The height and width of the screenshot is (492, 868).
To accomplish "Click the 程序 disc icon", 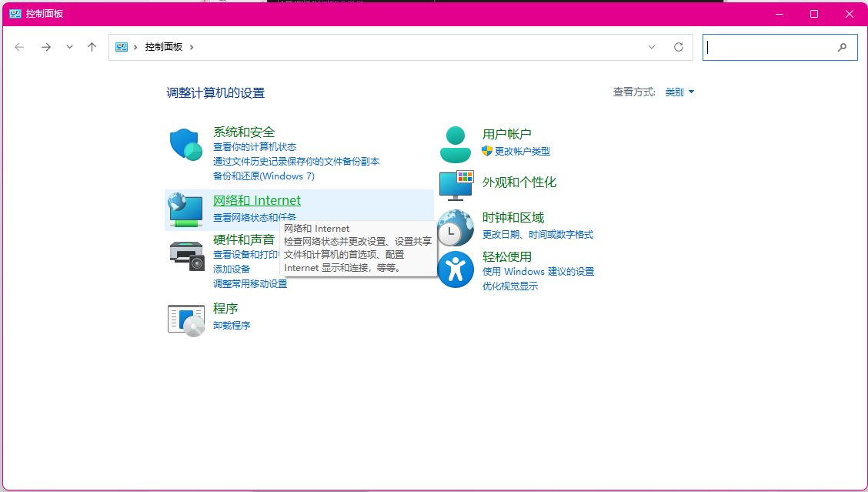I will click(186, 321).
